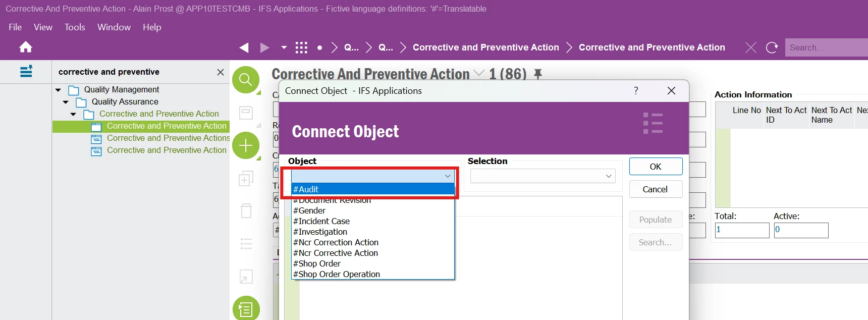Collapse Quality Management tree node
The height and width of the screenshot is (320, 868).
58,90
